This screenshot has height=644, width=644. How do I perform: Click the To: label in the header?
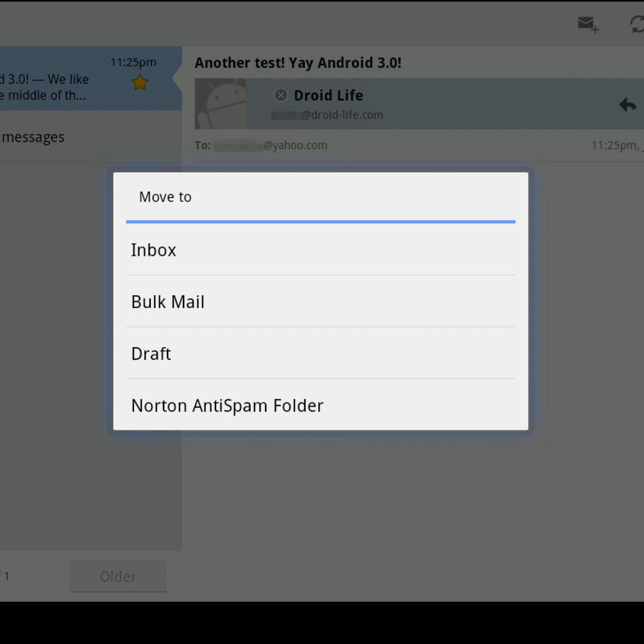[x=202, y=145]
